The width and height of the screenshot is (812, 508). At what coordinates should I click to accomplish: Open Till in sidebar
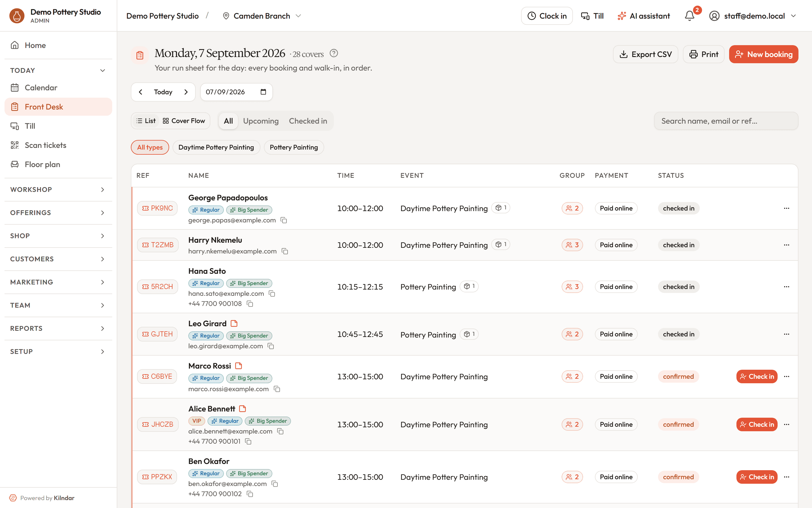pos(58,126)
